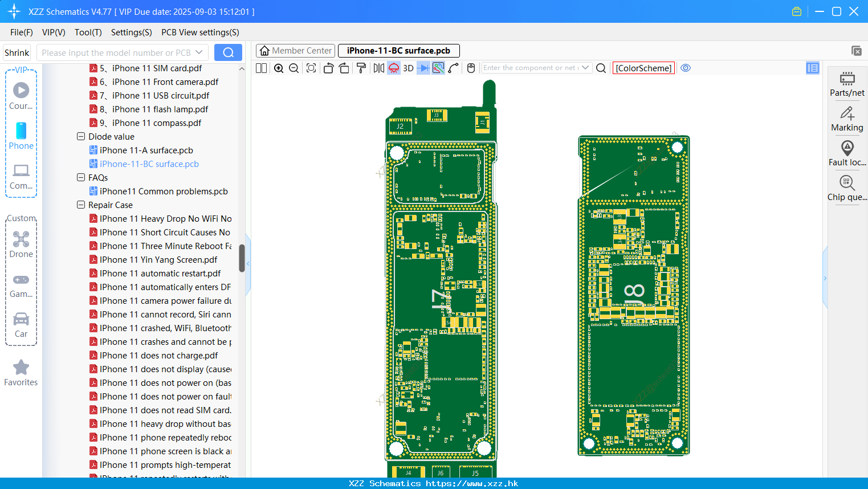This screenshot has width=868, height=489.
Task: Click the file tree vertical scrollbar thumb
Action: click(242, 258)
